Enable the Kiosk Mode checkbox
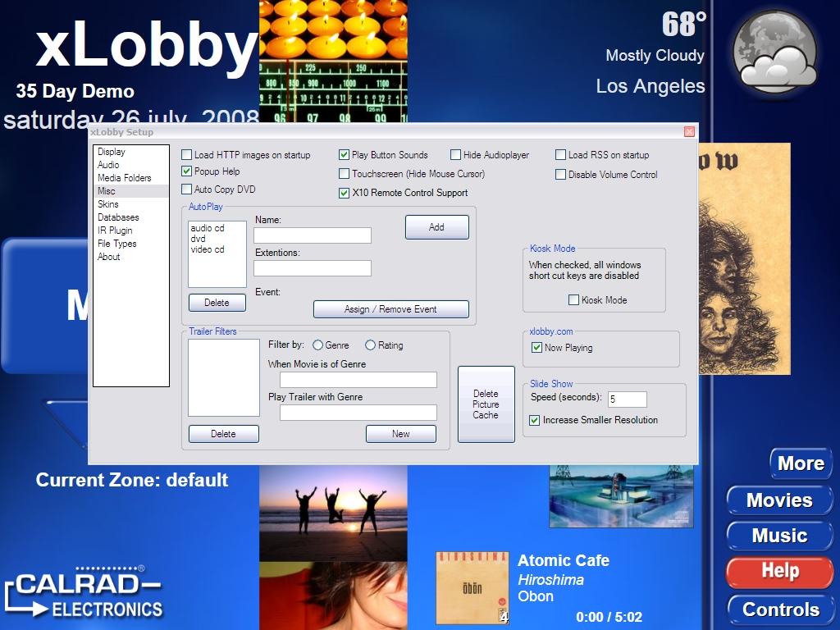The image size is (840, 630). click(573, 300)
